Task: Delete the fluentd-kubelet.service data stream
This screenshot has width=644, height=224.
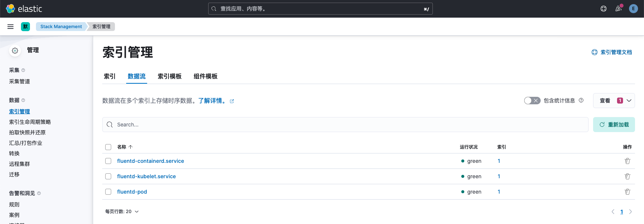Action: [628, 176]
